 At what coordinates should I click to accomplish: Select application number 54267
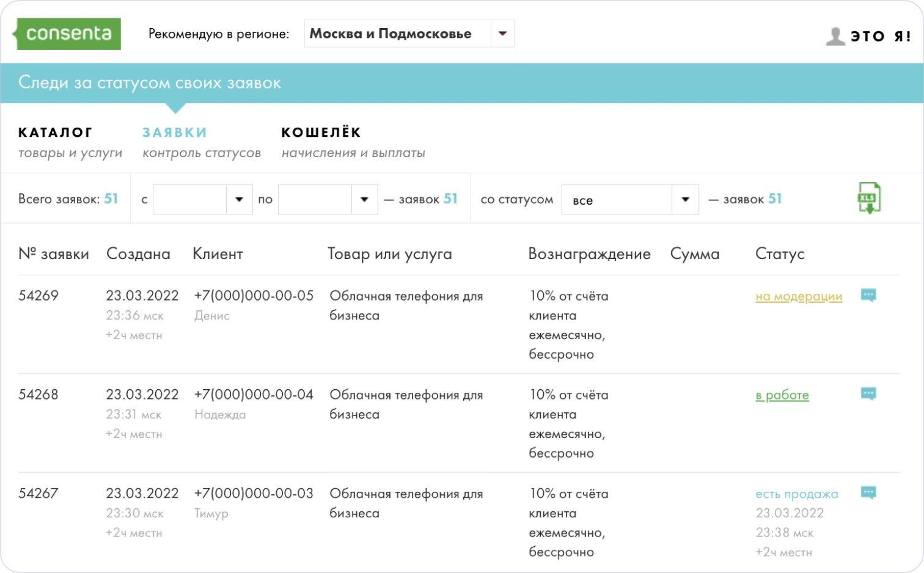(38, 493)
